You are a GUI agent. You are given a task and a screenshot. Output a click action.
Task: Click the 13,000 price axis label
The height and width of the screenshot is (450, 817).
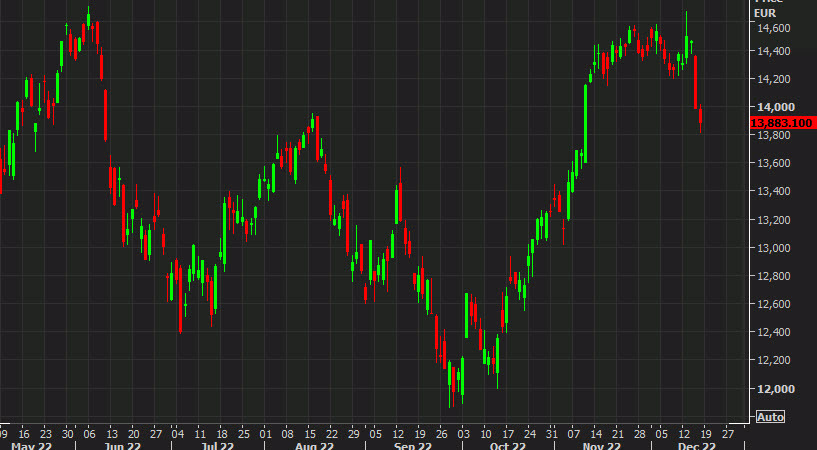[772, 248]
